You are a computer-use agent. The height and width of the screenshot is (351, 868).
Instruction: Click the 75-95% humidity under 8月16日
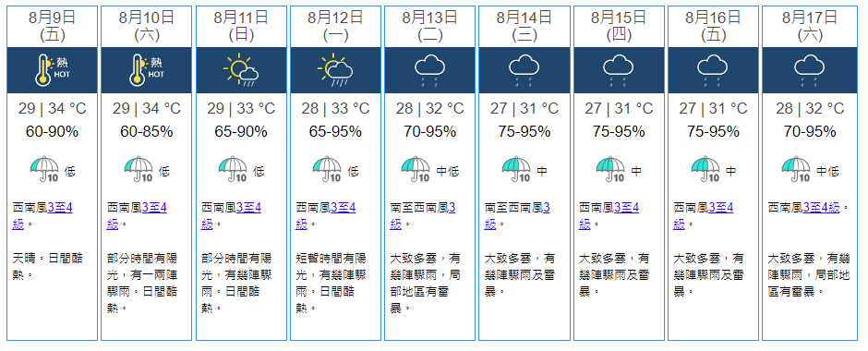tap(713, 132)
